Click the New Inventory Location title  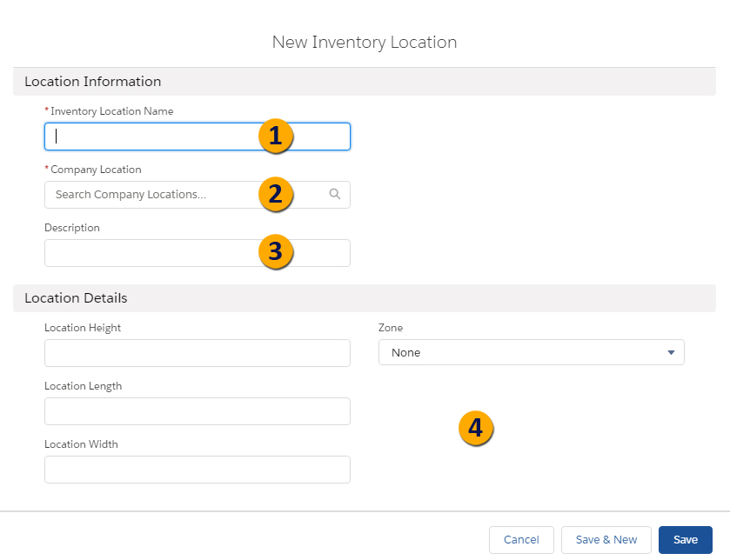[x=365, y=42]
